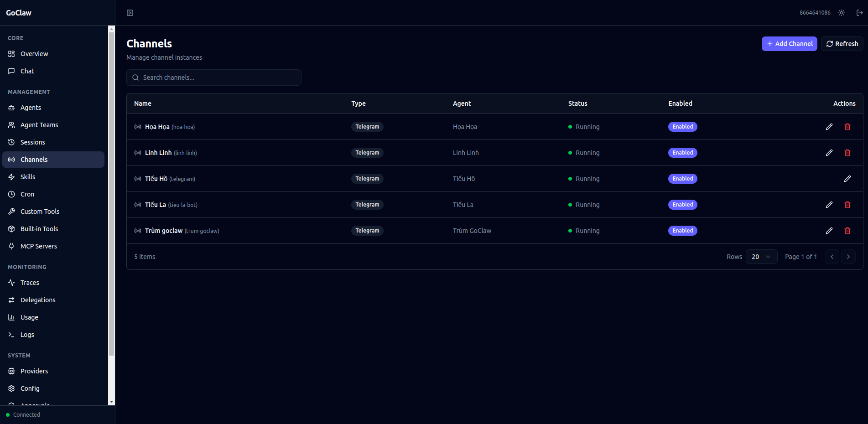Open the Rows per page dropdown
Image resolution: width=868 pixels, height=424 pixels.
761,257
